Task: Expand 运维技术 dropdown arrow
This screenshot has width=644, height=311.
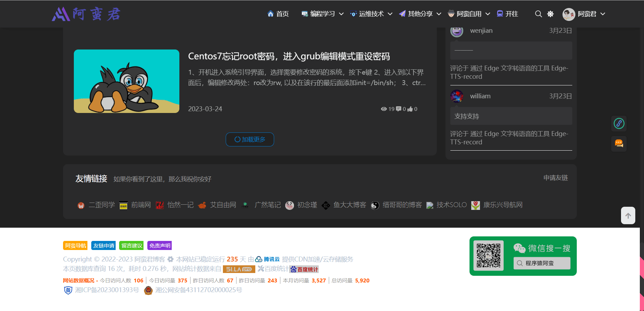Action: point(390,14)
